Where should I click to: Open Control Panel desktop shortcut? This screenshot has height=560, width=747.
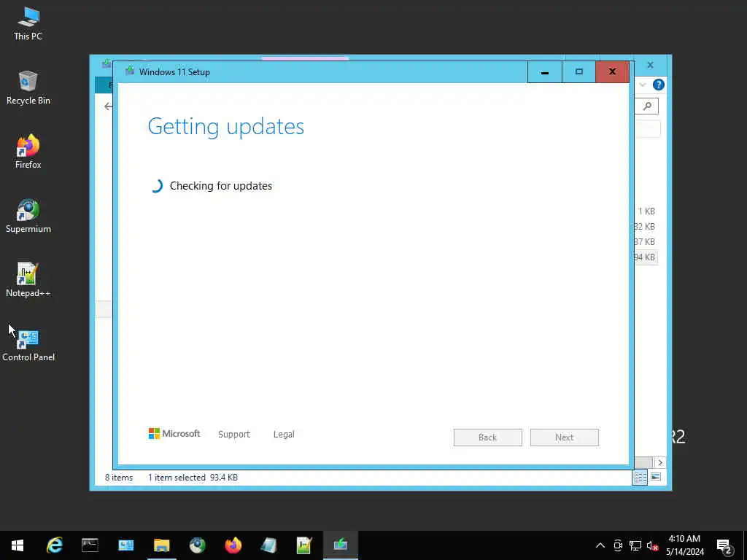28,345
